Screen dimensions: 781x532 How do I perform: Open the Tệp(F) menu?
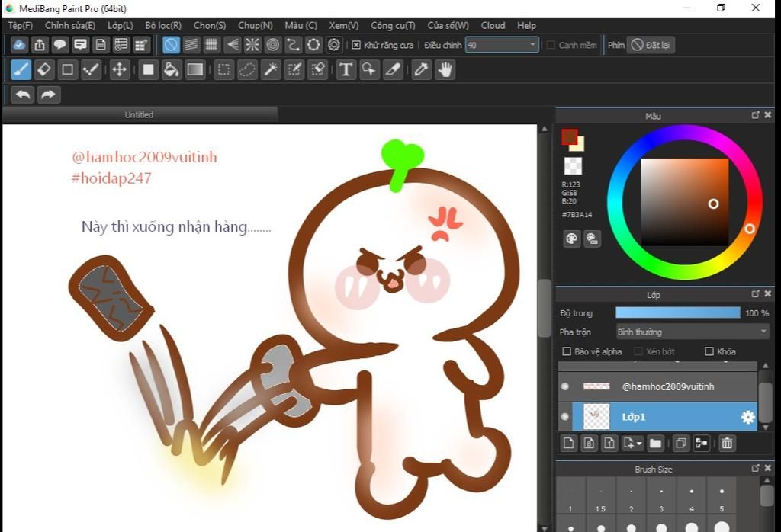(x=21, y=25)
